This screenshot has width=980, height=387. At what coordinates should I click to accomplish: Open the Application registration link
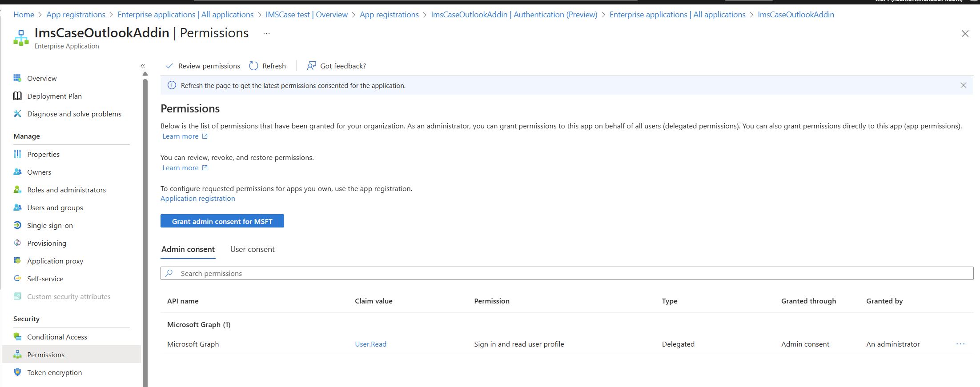click(x=198, y=199)
